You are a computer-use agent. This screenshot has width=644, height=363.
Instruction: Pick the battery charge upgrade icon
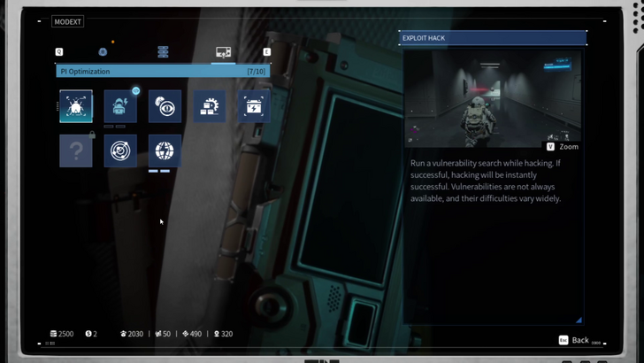pos(254,106)
